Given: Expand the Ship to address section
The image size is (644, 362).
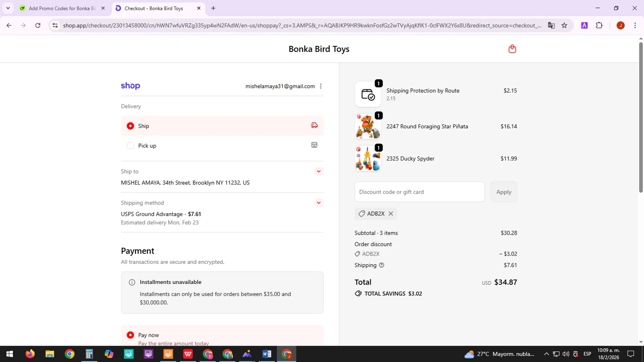Looking at the screenshot, I should pyautogui.click(x=319, y=172).
